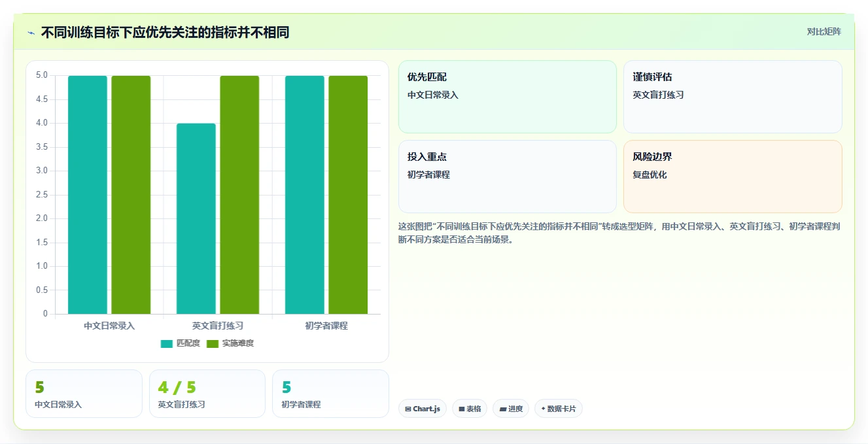This screenshot has width=868, height=444.
Task: Click the y-axis value 2.5
Action: coord(41,195)
